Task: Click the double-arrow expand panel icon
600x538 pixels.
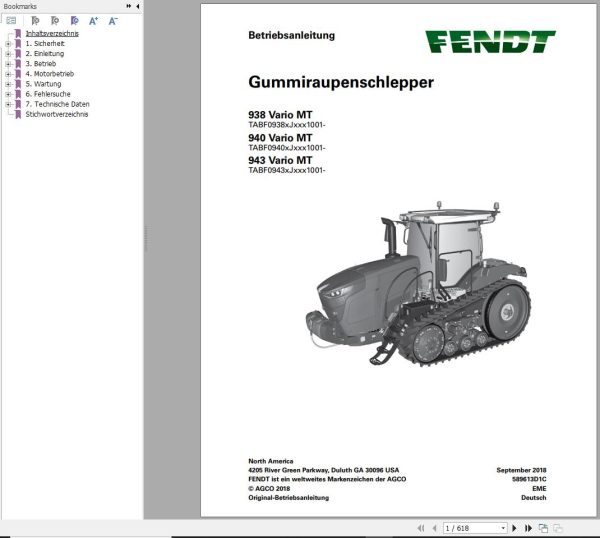Action: coord(129,6)
